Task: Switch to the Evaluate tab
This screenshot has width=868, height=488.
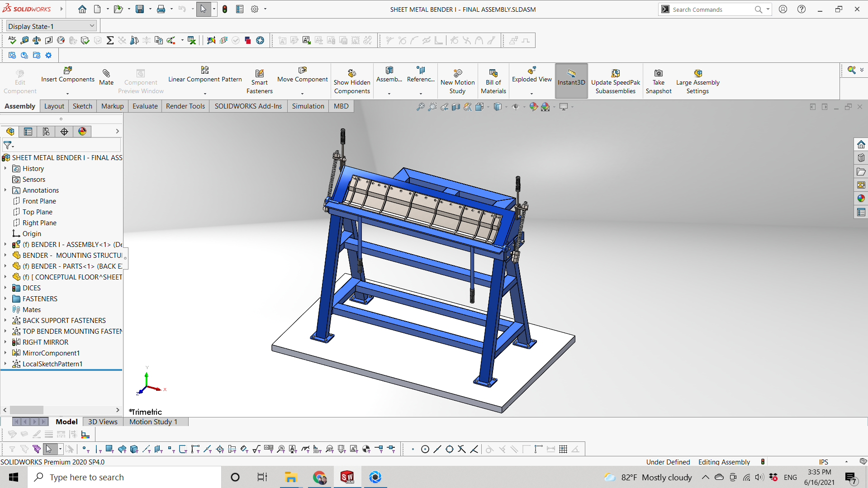Action: click(145, 106)
